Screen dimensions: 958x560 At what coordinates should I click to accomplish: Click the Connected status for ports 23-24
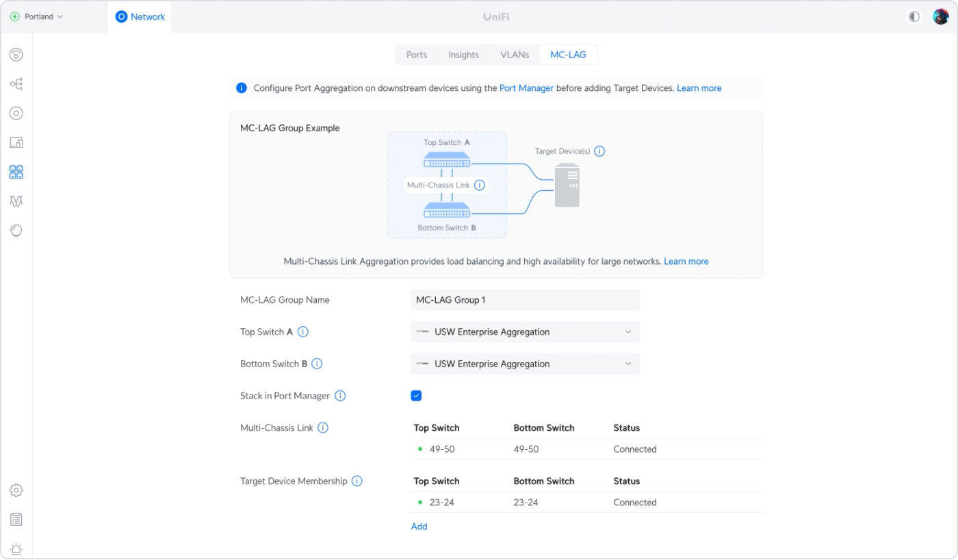tap(635, 503)
